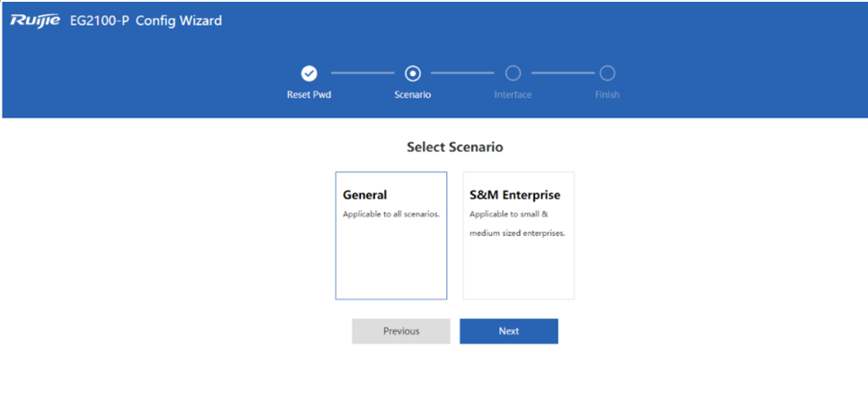
Task: Click the Select Scenario heading
Action: tap(455, 147)
